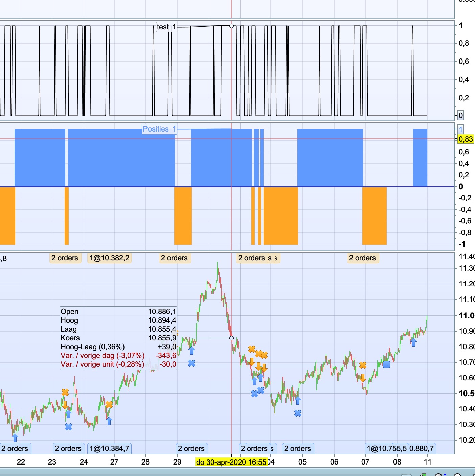Click day '11' on the time axis
Screen dimensions: 475x476
[x=428, y=462]
